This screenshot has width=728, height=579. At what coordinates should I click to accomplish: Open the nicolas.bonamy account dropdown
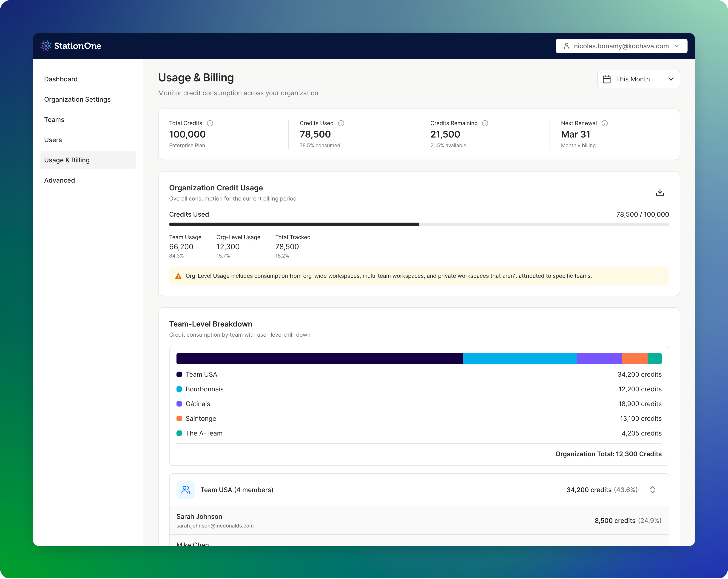pos(621,46)
